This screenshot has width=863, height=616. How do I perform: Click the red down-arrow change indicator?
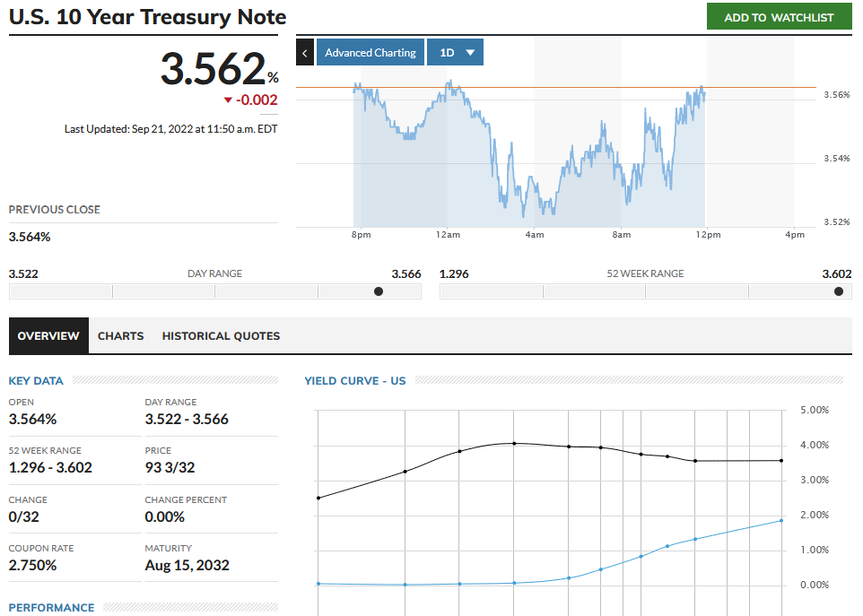click(228, 100)
